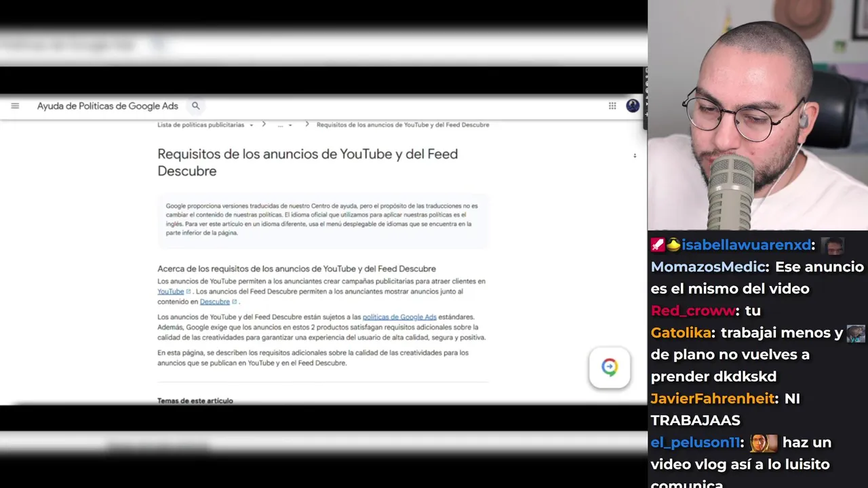
Task: Open the Descubre link
Action: click(x=215, y=302)
